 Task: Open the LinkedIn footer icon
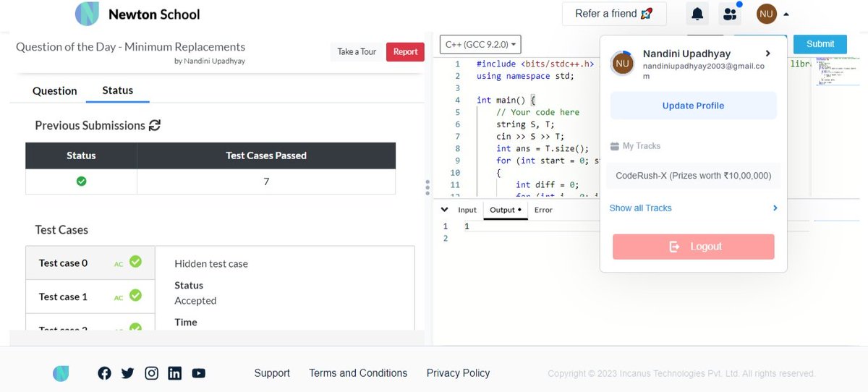coord(174,373)
